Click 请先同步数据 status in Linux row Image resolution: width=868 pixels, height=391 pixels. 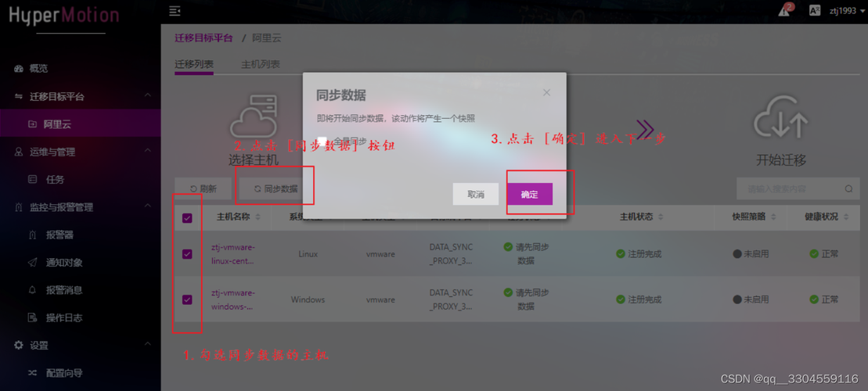(526, 254)
